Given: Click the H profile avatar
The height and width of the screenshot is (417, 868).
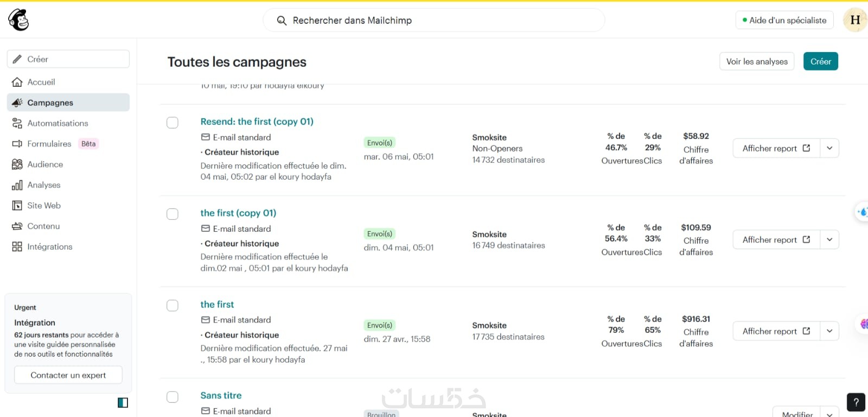Looking at the screenshot, I should [x=855, y=20].
